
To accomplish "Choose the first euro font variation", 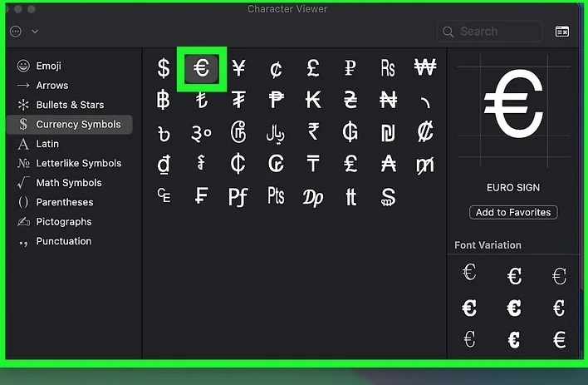I will (x=469, y=272).
